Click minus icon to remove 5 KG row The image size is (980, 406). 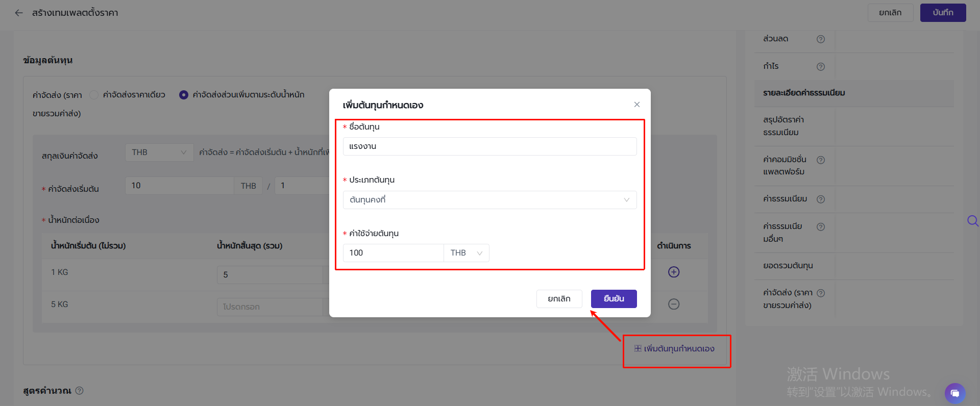[x=673, y=304]
